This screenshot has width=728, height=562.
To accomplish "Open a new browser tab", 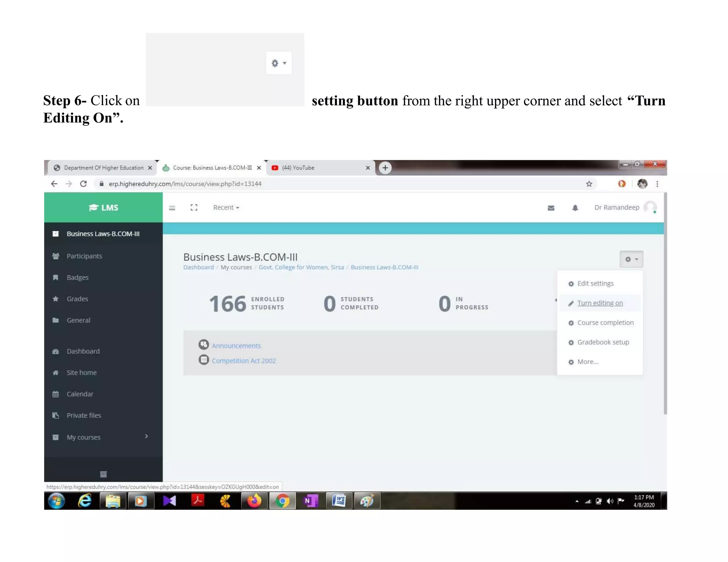I will coord(385,168).
